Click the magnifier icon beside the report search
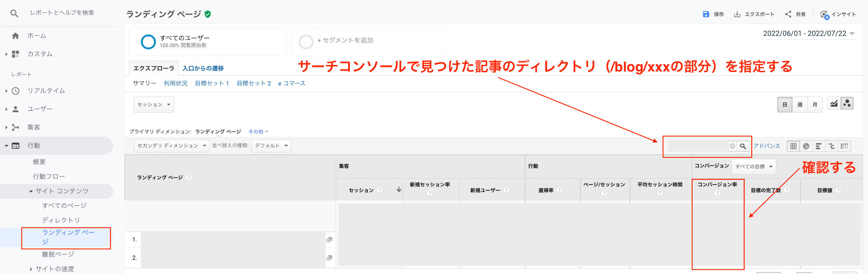The height and width of the screenshot is (274, 868). [x=14, y=14]
